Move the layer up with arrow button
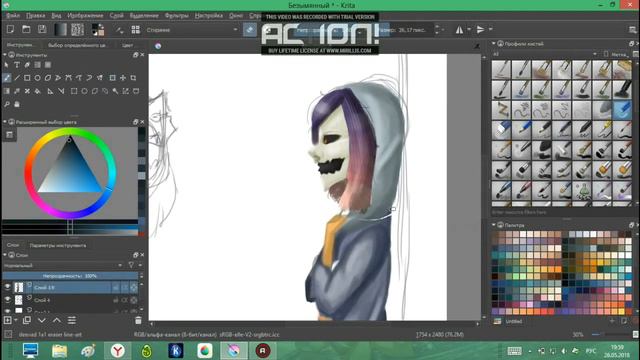 [57, 320]
